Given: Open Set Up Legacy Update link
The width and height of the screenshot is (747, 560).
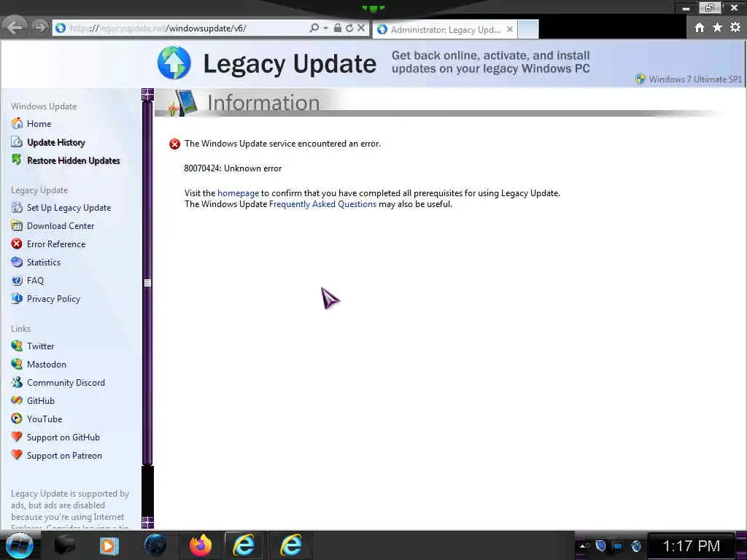Looking at the screenshot, I should coord(69,208).
